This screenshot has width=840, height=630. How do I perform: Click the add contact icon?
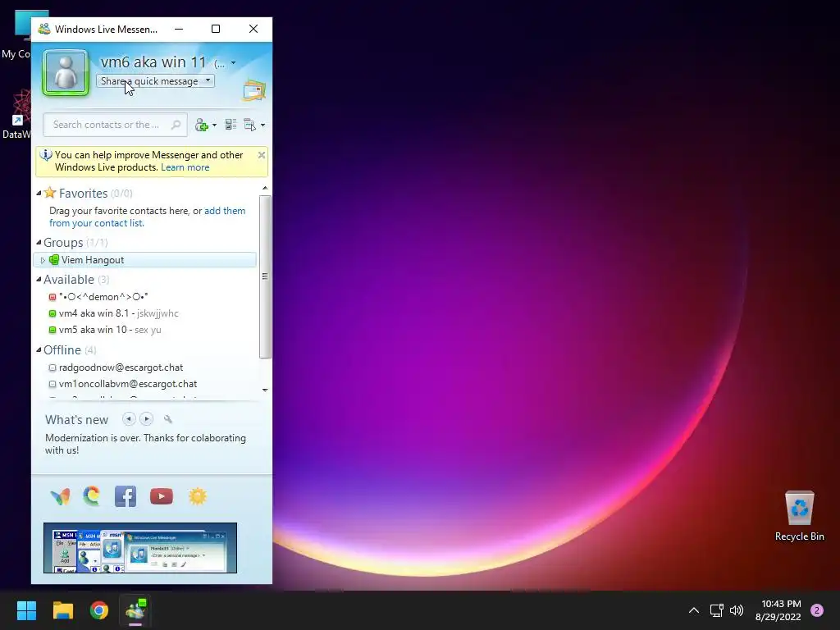(x=202, y=125)
